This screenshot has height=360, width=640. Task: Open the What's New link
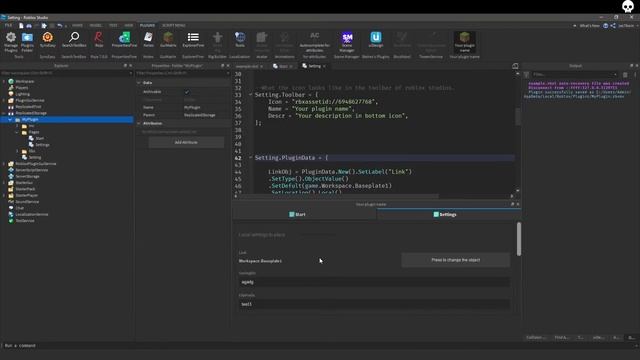tap(589, 25)
